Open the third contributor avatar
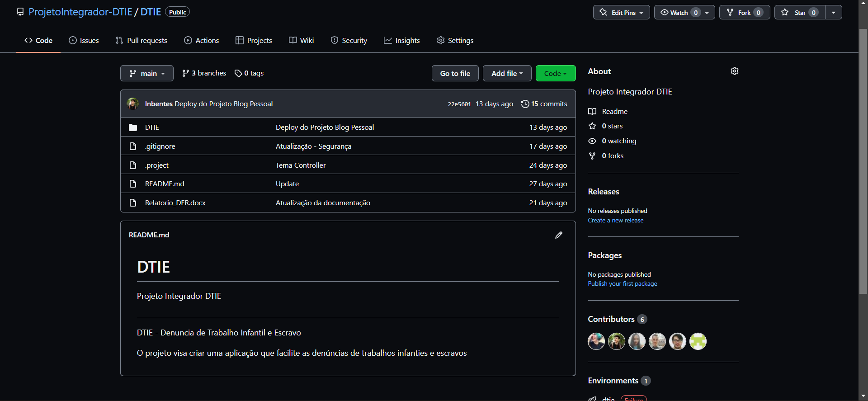This screenshot has width=868, height=401. coord(637,341)
